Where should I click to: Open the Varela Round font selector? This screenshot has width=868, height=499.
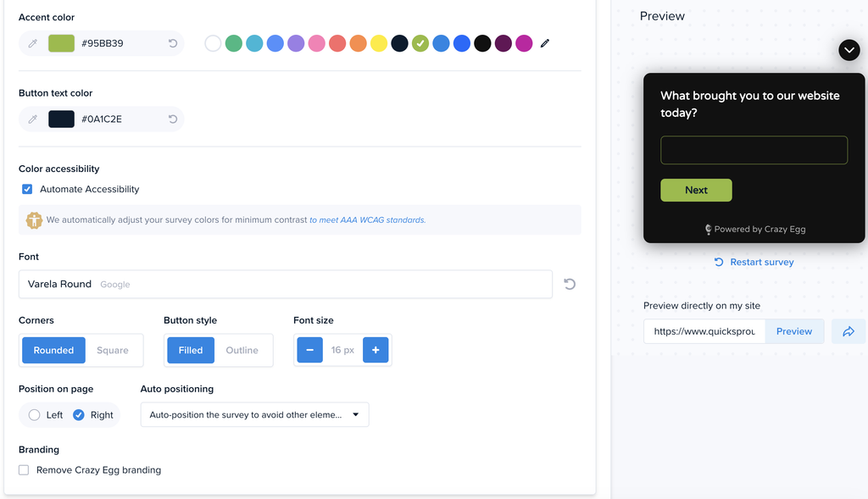286,285
